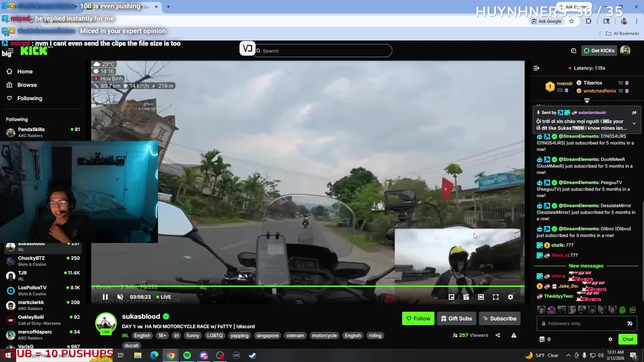Click the clip creation icon in player
Screen dimensions: 644x362
point(466,297)
